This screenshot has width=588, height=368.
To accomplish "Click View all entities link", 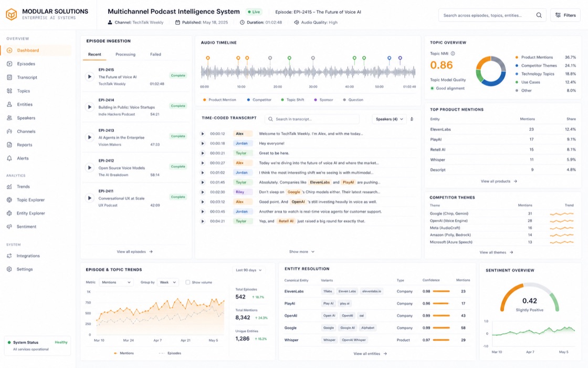I will (370, 354).
